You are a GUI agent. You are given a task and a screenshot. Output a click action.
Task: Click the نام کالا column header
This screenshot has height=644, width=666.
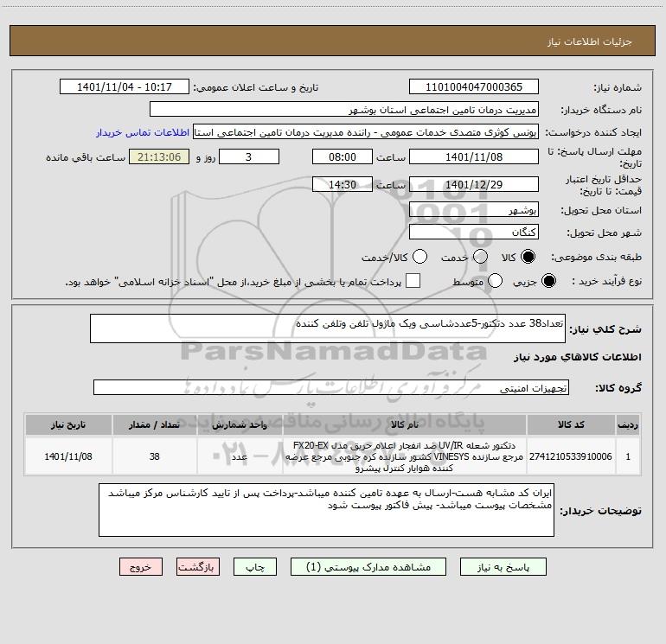(405, 424)
